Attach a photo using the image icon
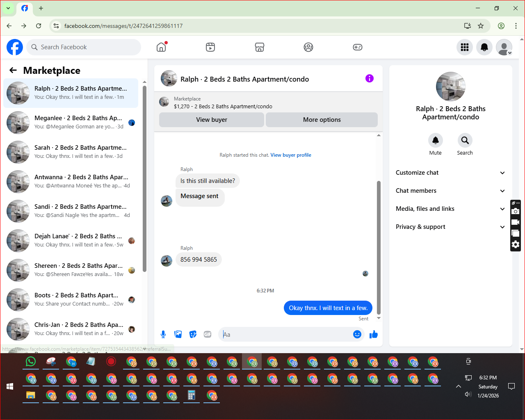This screenshot has width=525, height=420. click(178, 334)
